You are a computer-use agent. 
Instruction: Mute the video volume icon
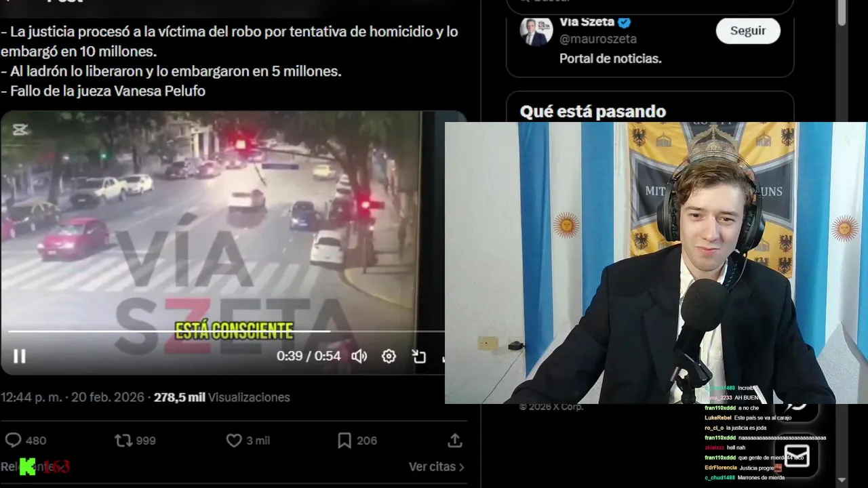[x=359, y=356]
